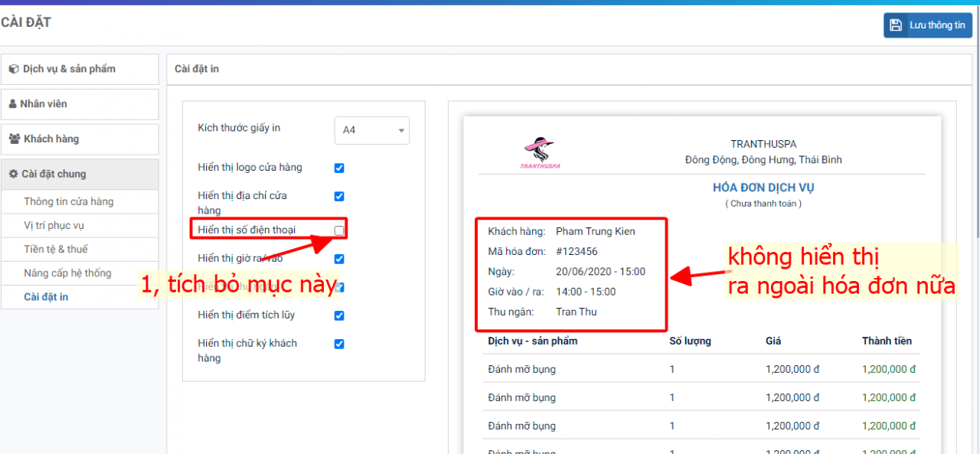This screenshot has width=980, height=454.
Task: Click the cube icon beside Dịch vụ & sản phẩm
Action: [x=14, y=69]
